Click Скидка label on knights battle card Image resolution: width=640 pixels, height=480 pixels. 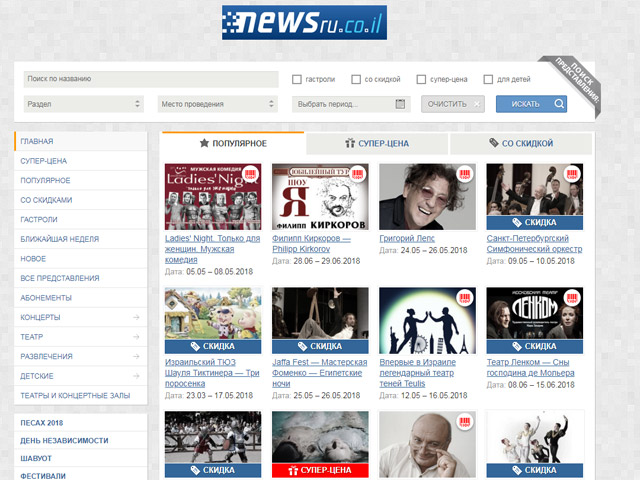tap(213, 470)
